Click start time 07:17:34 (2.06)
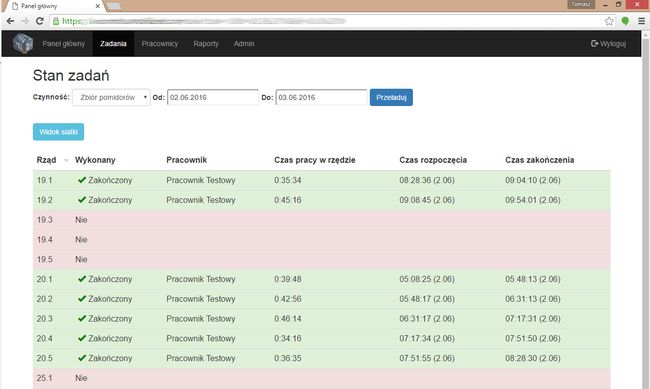Image resolution: width=650 pixels, height=389 pixels. click(x=427, y=338)
